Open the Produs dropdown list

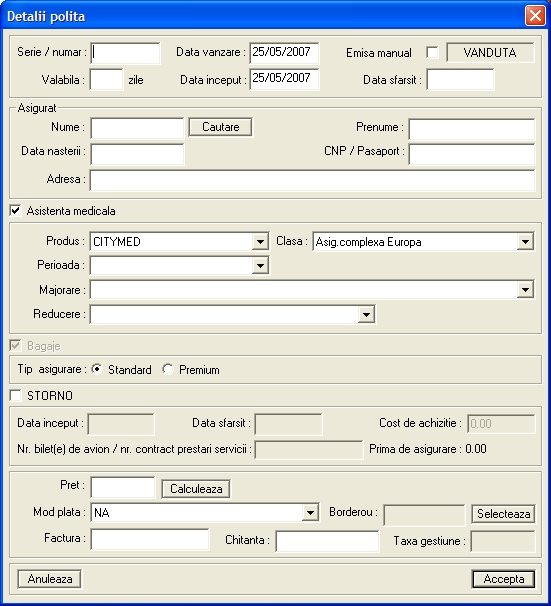(x=260, y=242)
